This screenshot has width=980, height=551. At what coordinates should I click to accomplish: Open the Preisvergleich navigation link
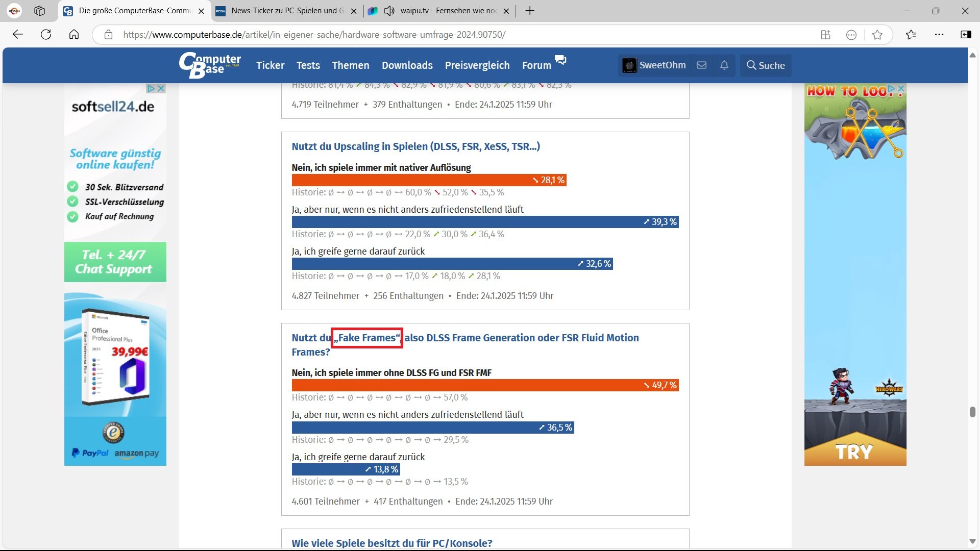(x=477, y=65)
